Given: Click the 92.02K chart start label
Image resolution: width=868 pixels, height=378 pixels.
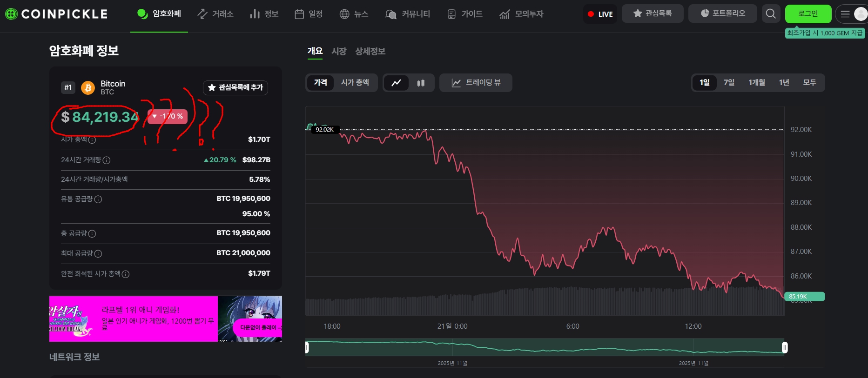Looking at the screenshot, I should 324,130.
